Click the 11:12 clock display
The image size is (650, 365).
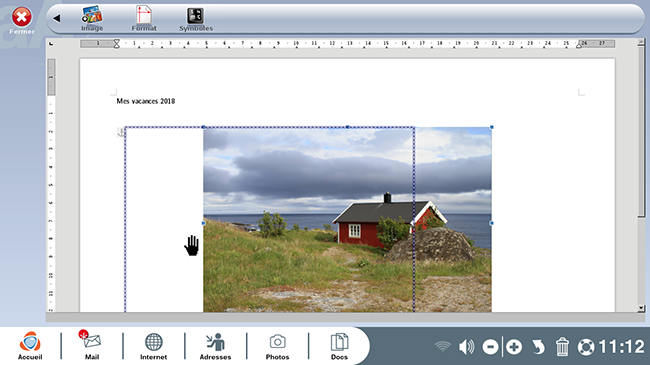point(621,347)
